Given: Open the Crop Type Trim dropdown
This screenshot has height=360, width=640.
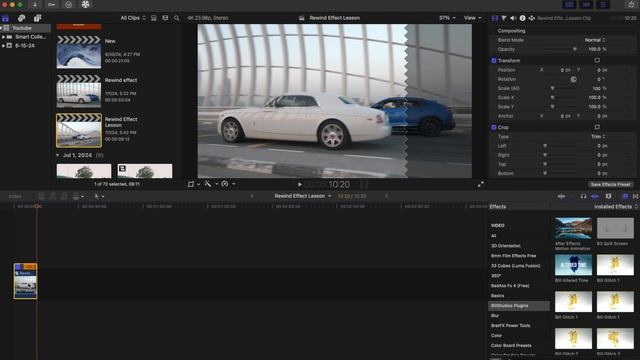Looking at the screenshot, I should pyautogui.click(x=598, y=136).
